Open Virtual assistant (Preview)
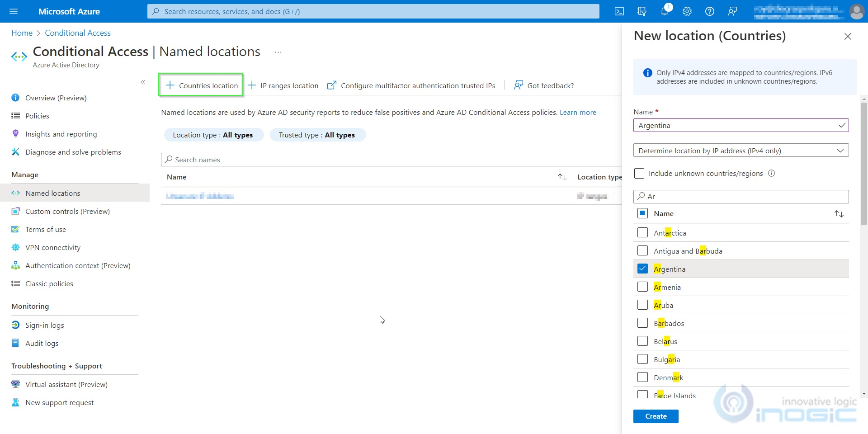Screen dimensions: 868x434 click(x=66, y=384)
